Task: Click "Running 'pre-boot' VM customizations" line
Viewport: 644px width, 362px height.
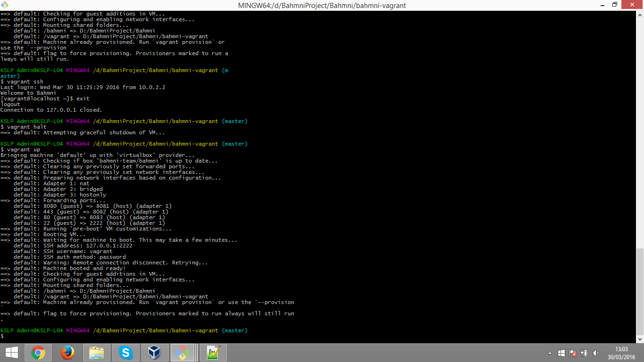Action: [x=86, y=229]
